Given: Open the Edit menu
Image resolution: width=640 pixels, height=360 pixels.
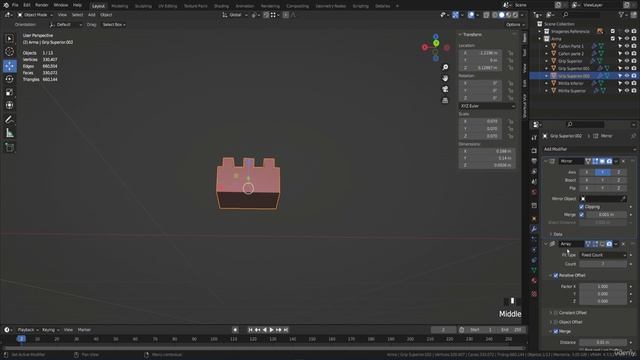Looking at the screenshot, I should click(x=27, y=5).
